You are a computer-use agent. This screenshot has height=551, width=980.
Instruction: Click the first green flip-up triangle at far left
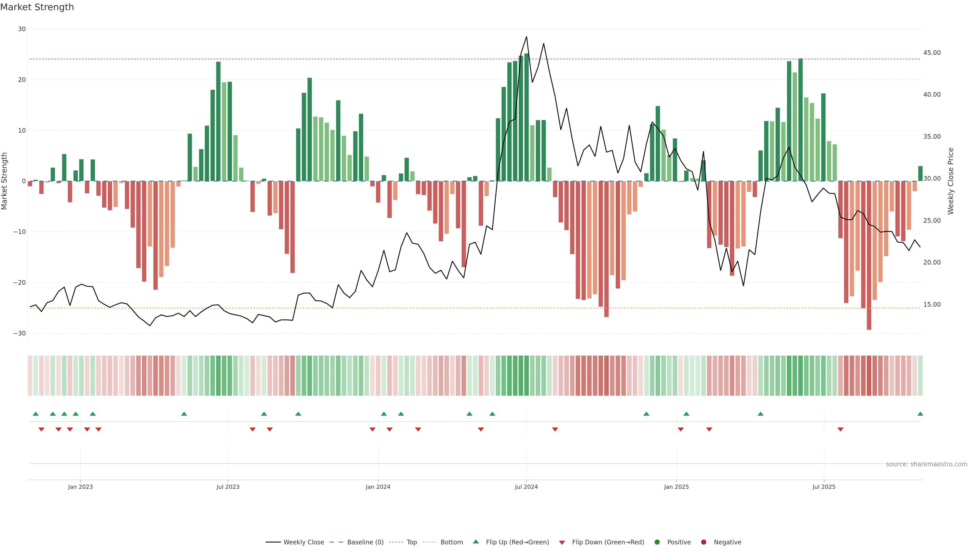tap(36, 414)
